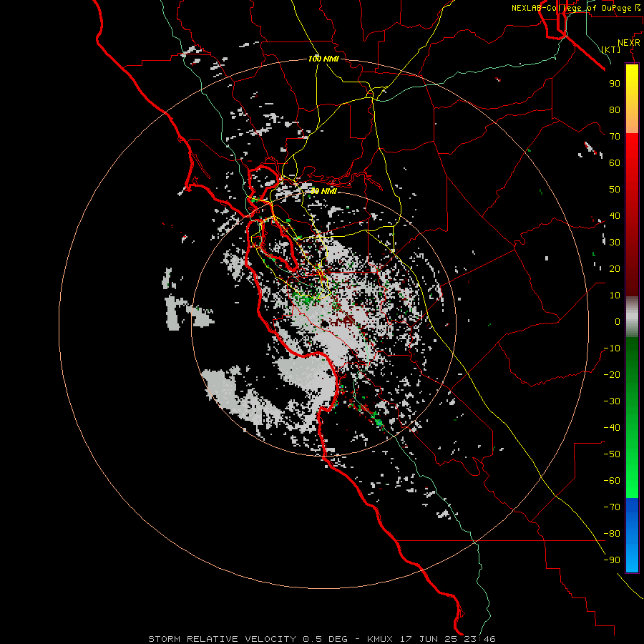Viewport: 644px width, 644px height.
Task: Click the 40 value on velocity scale
Action: 615,215
